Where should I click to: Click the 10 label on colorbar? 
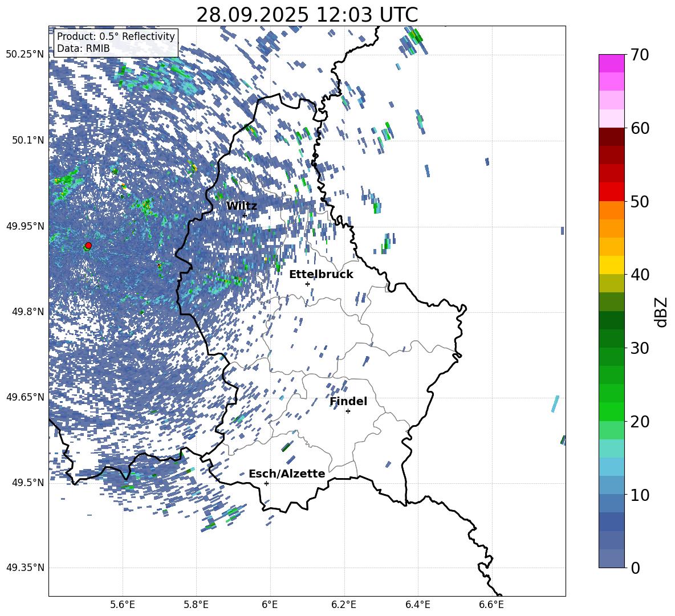pyautogui.click(x=640, y=495)
